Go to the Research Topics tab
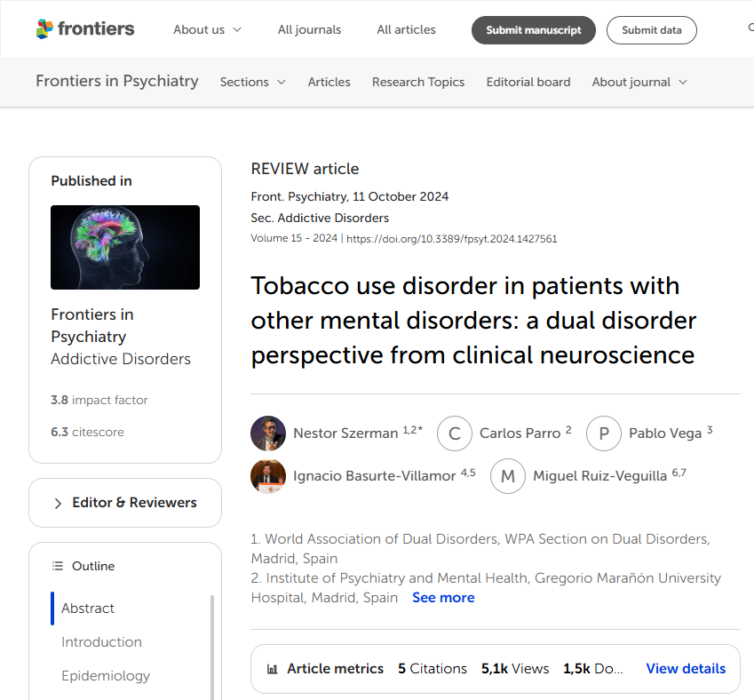This screenshot has height=700, width=754. pyautogui.click(x=418, y=83)
